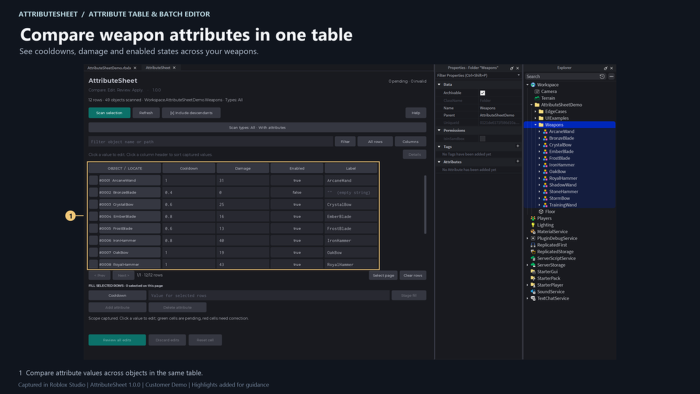
Task: Click the Explorer search history icon
Action: point(602,76)
